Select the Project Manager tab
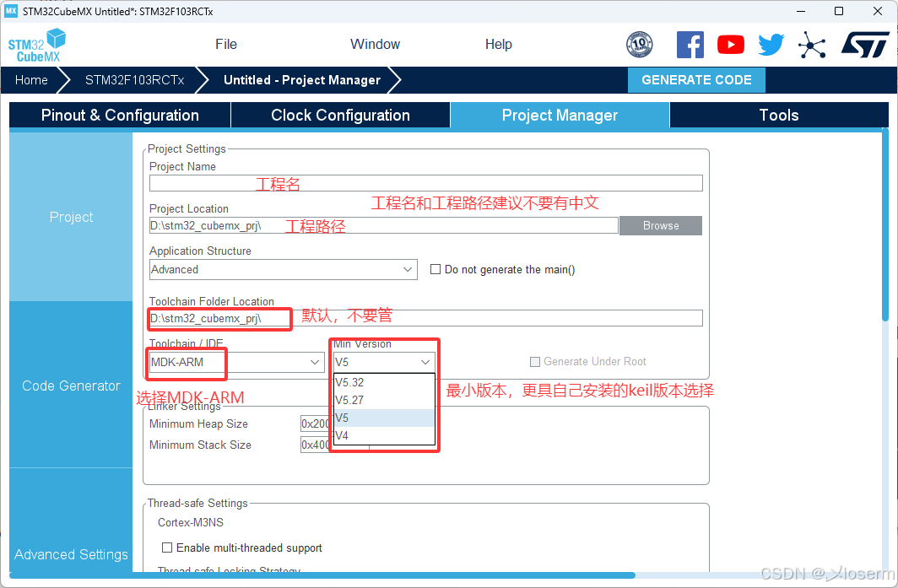Screen dimensions: 898x588 (560, 115)
